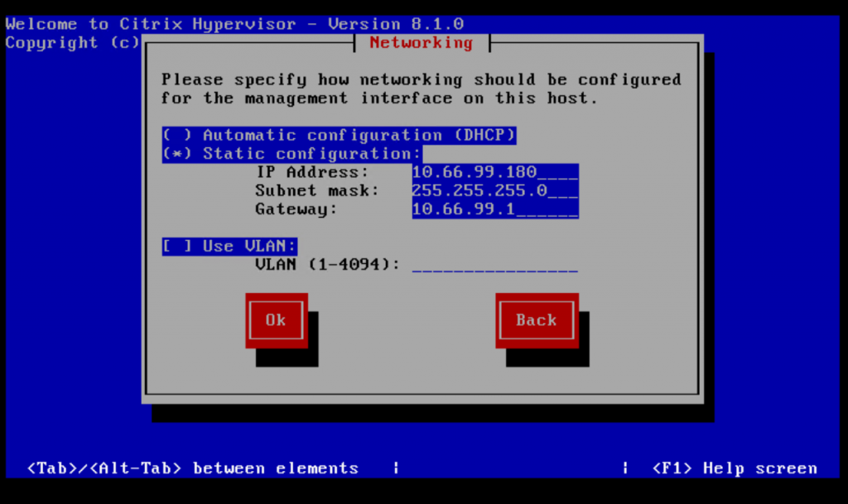Click the IP Address input field
Screen dimensions: 848x504
tap(495, 172)
